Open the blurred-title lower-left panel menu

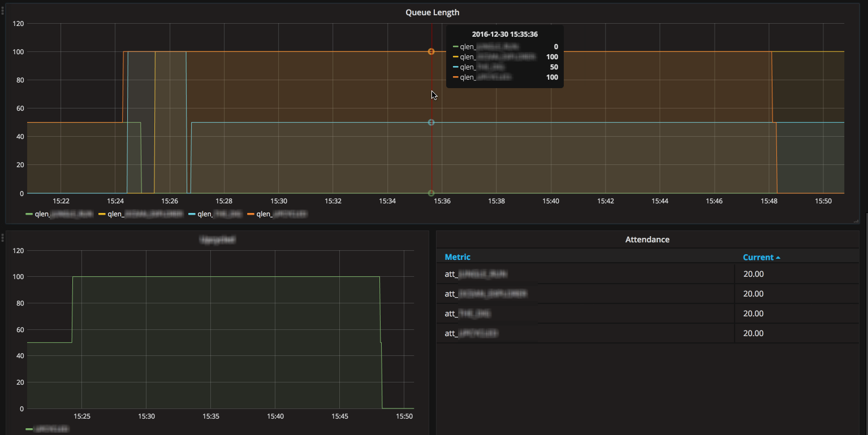(x=217, y=240)
